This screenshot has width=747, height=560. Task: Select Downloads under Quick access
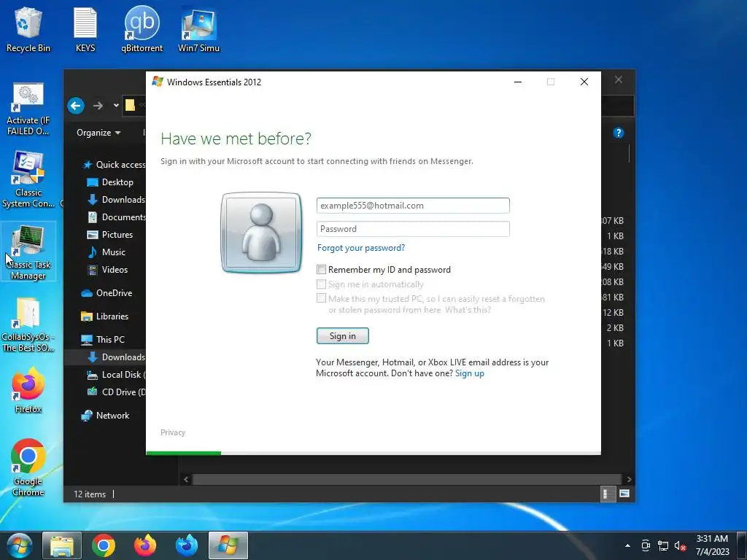[x=117, y=200]
